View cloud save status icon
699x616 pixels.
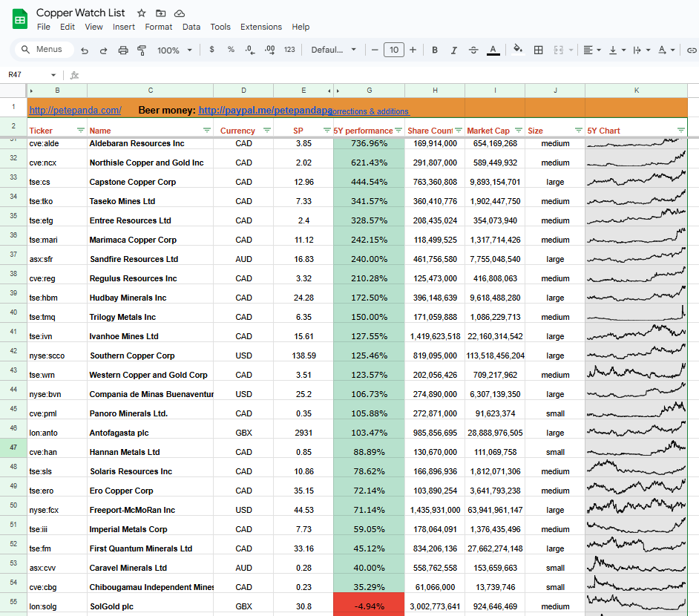[x=180, y=13]
